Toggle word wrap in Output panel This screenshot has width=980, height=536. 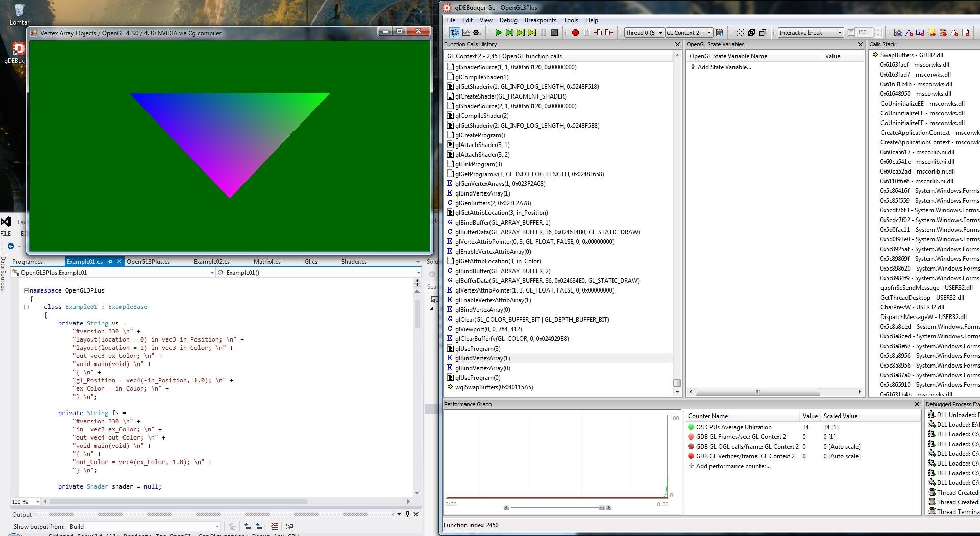coord(289,526)
